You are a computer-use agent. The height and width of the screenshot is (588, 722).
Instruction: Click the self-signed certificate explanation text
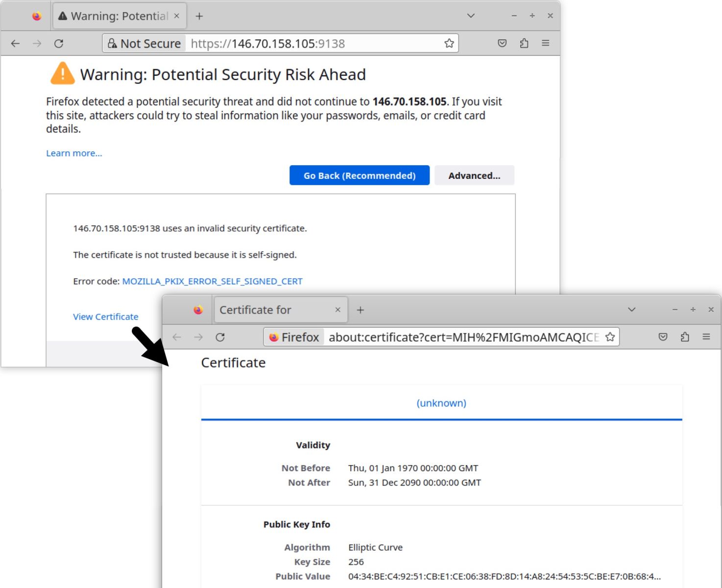[185, 255]
